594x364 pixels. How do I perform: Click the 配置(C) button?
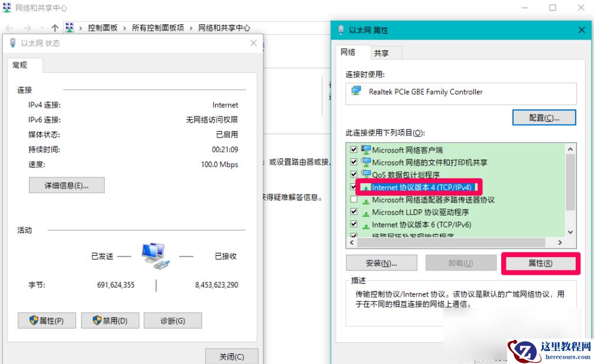(544, 117)
